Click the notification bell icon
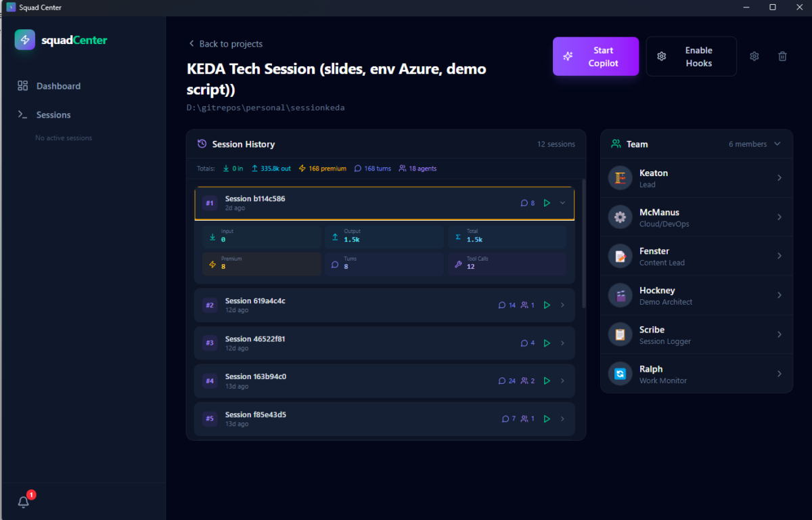The height and width of the screenshot is (520, 812). [x=24, y=502]
